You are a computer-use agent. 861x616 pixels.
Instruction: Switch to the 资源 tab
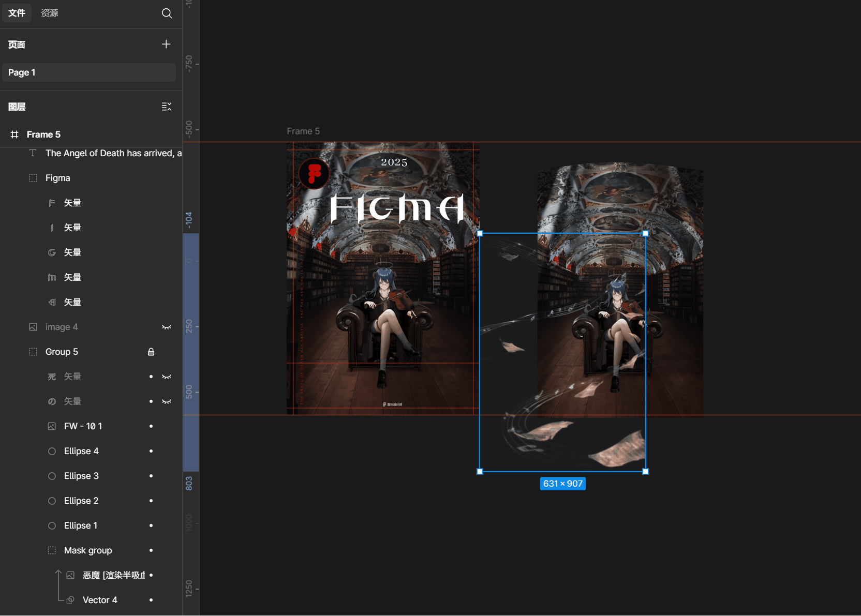50,13
